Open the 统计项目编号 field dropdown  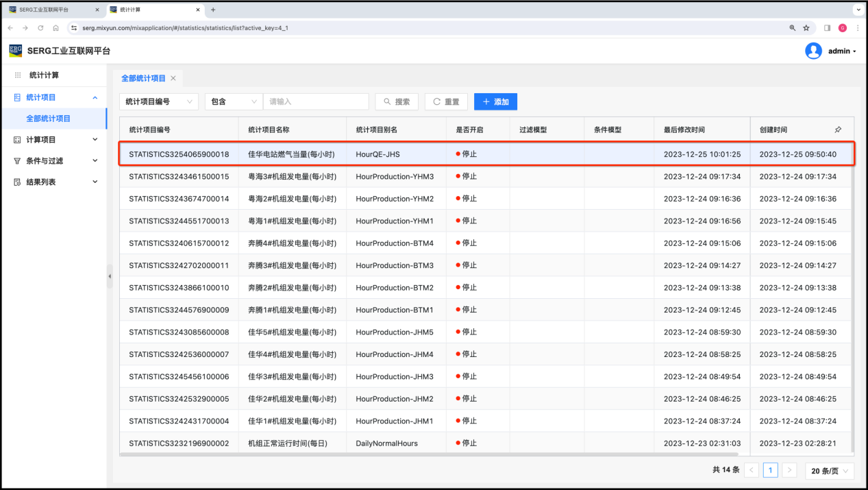(x=159, y=101)
